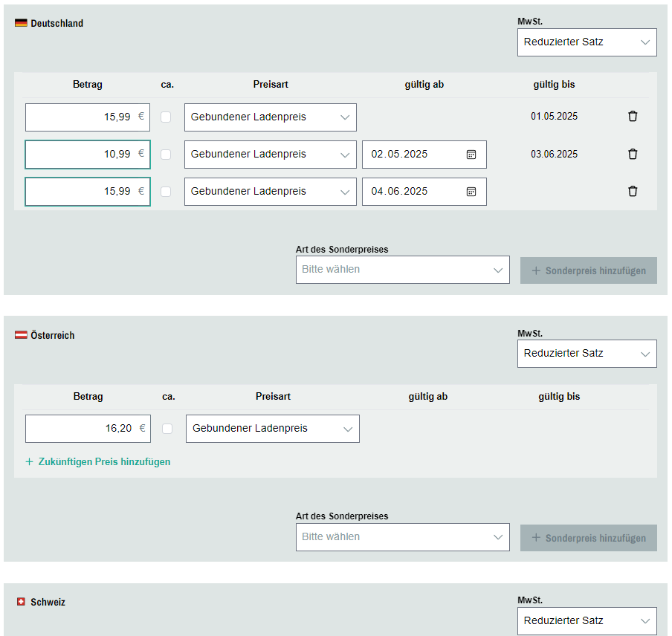Toggle ca. checkbox for the 10,99 price
Viewport: 672px width, 636px height.
coord(166,155)
